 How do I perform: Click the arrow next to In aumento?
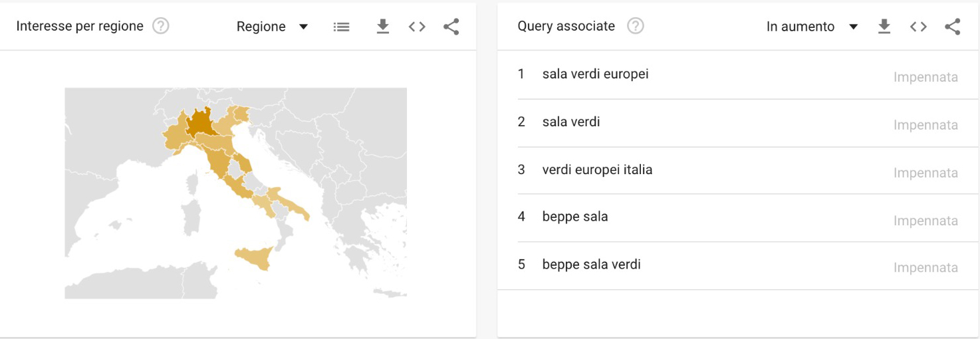point(854,27)
